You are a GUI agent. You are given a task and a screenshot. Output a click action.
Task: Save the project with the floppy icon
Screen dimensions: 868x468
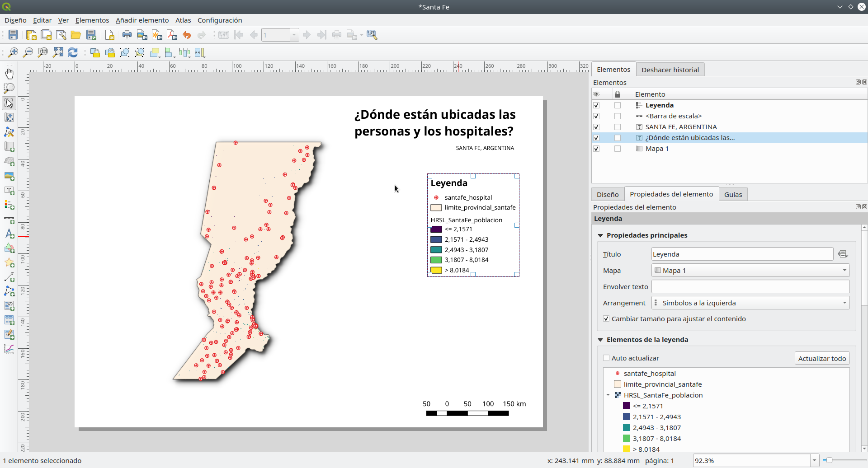coord(13,35)
